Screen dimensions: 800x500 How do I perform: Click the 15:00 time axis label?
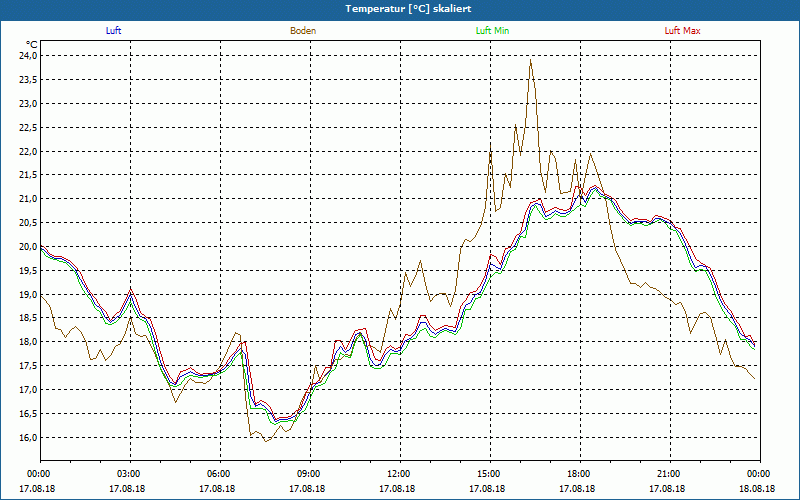tap(490, 474)
